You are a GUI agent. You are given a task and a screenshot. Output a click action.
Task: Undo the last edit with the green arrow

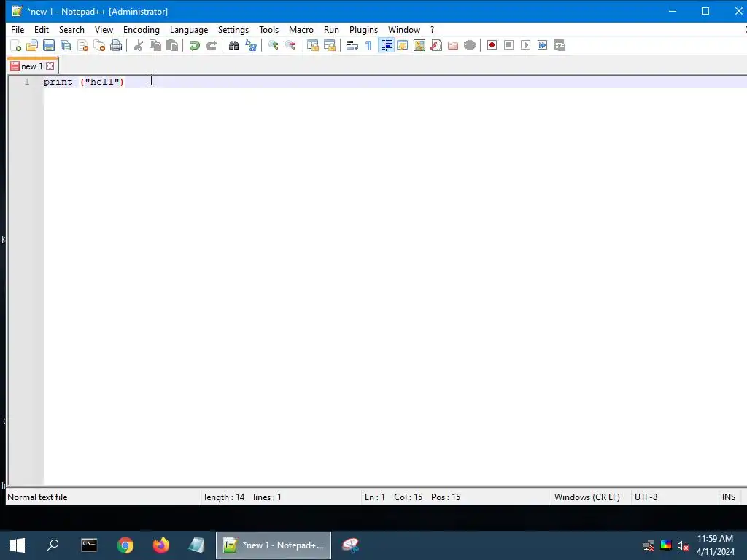194,45
